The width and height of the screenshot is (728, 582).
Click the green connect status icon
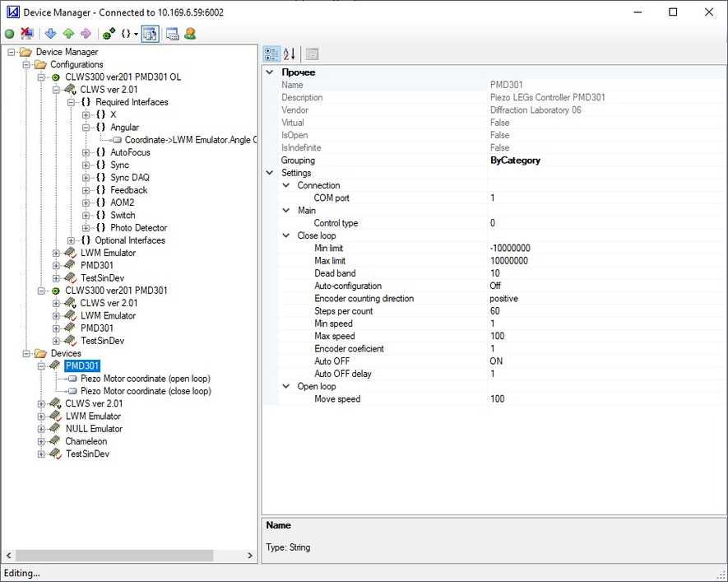pos(8,34)
